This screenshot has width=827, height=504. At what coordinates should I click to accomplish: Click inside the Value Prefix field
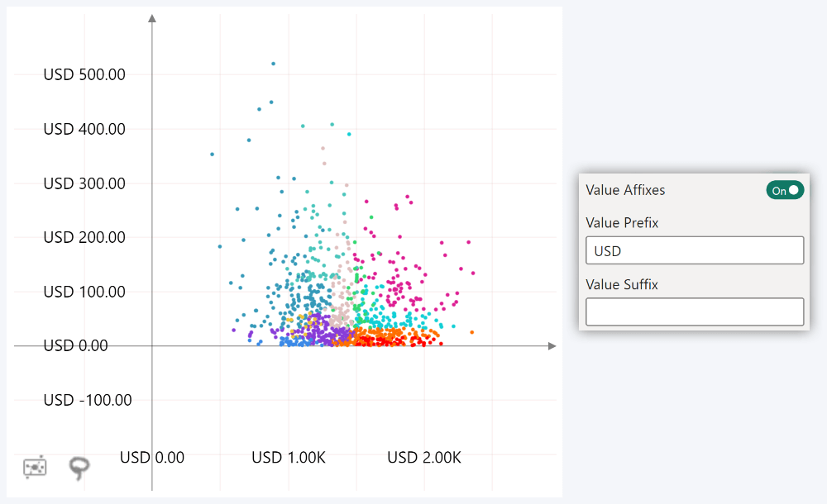pyautogui.click(x=695, y=250)
